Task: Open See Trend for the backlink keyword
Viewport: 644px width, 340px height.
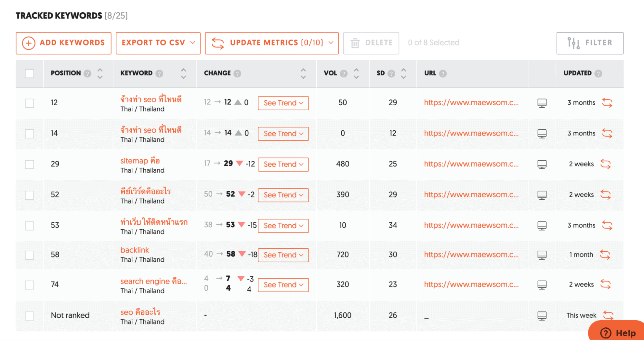Action: (x=283, y=255)
